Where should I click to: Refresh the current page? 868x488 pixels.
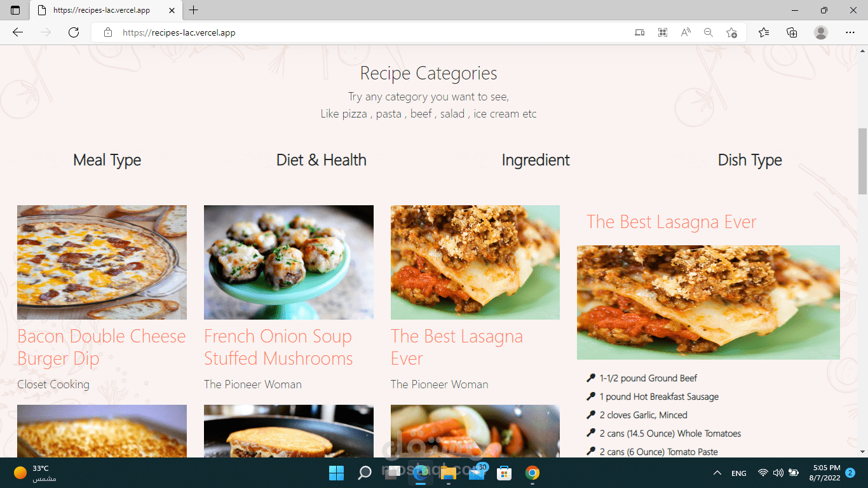[74, 32]
